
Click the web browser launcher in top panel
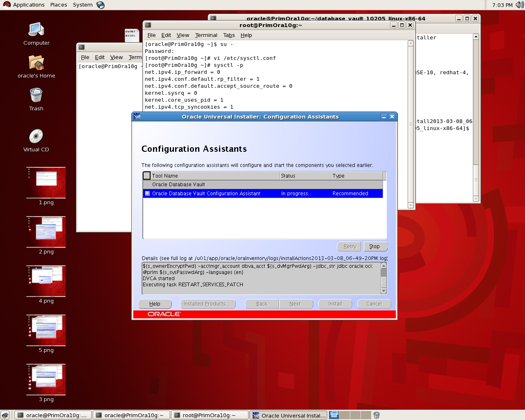(100, 5)
